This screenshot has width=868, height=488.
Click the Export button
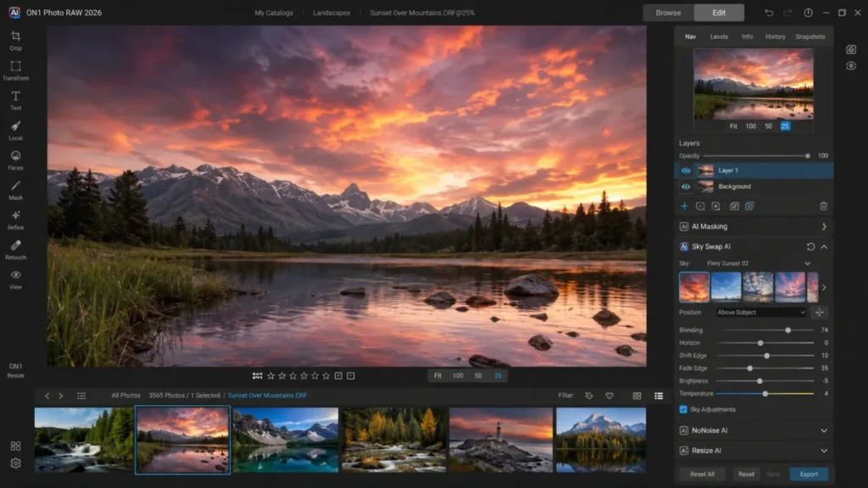(809, 474)
